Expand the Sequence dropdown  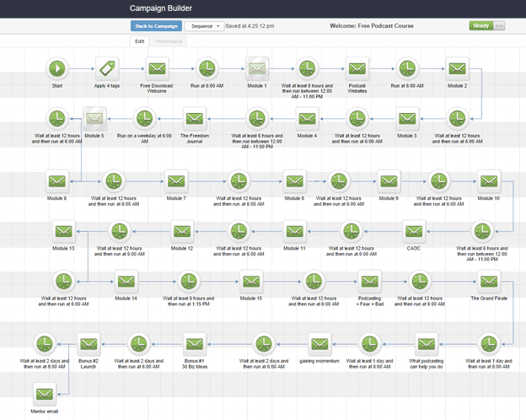[204, 26]
